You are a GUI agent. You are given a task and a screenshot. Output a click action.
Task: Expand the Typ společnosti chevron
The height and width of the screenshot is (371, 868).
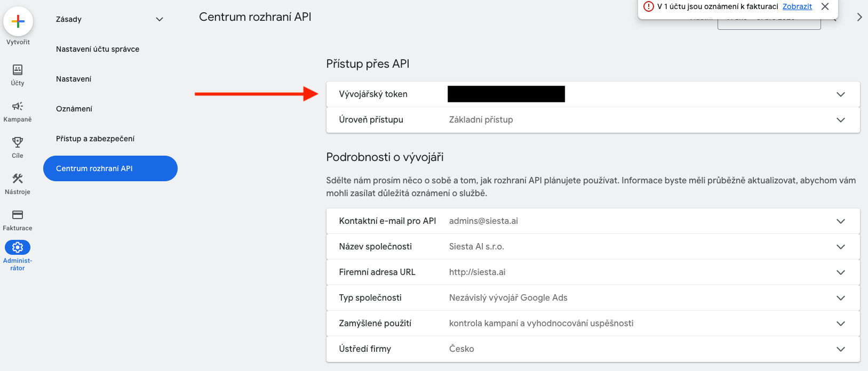click(x=840, y=298)
